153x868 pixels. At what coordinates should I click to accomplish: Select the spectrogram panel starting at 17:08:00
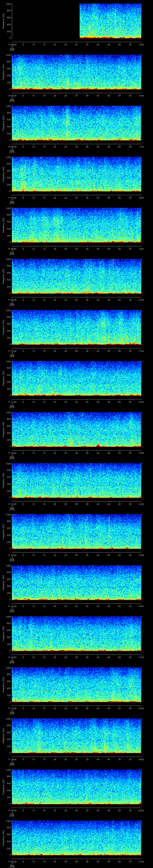[77, 225]
